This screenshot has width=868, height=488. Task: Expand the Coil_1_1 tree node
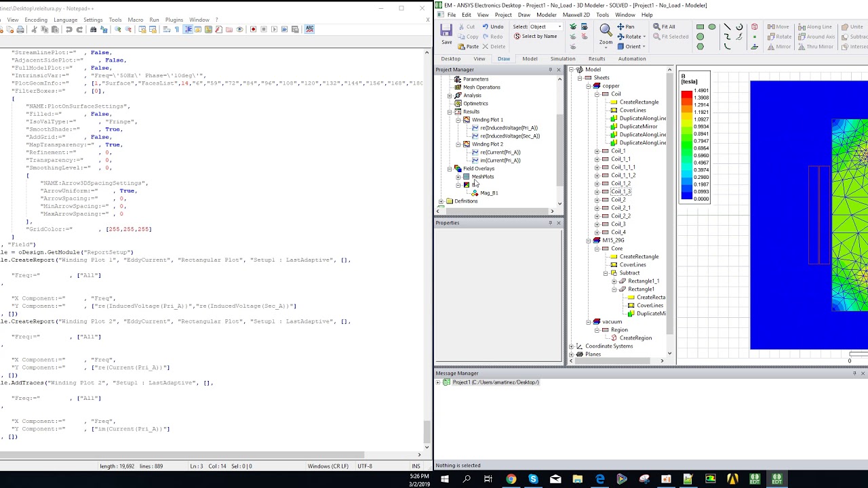click(597, 159)
